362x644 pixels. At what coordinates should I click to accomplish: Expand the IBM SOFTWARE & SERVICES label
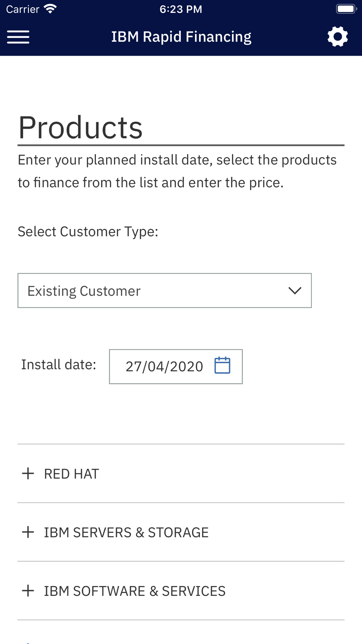(x=135, y=591)
